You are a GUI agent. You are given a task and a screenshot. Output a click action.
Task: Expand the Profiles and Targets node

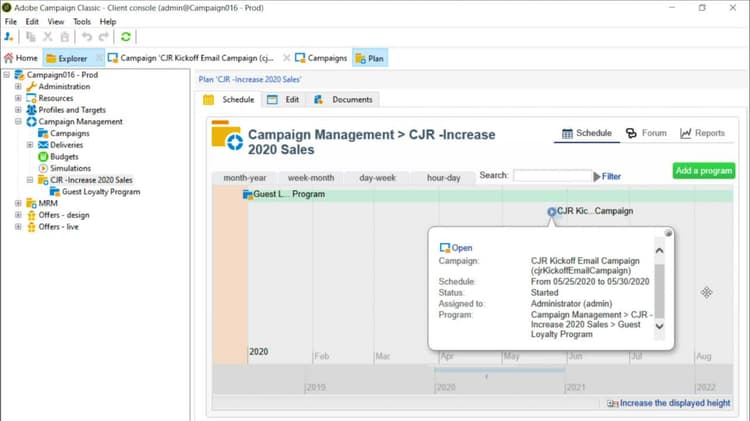click(x=18, y=110)
